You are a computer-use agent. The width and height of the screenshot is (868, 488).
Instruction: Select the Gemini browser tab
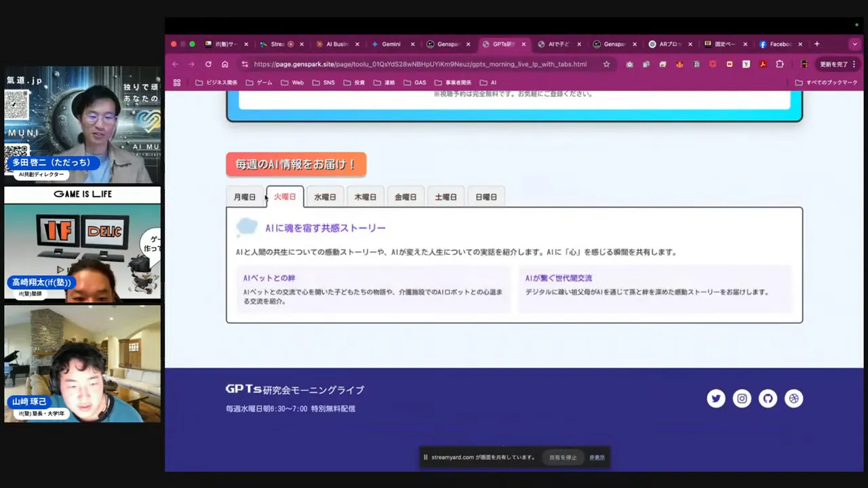(391, 44)
